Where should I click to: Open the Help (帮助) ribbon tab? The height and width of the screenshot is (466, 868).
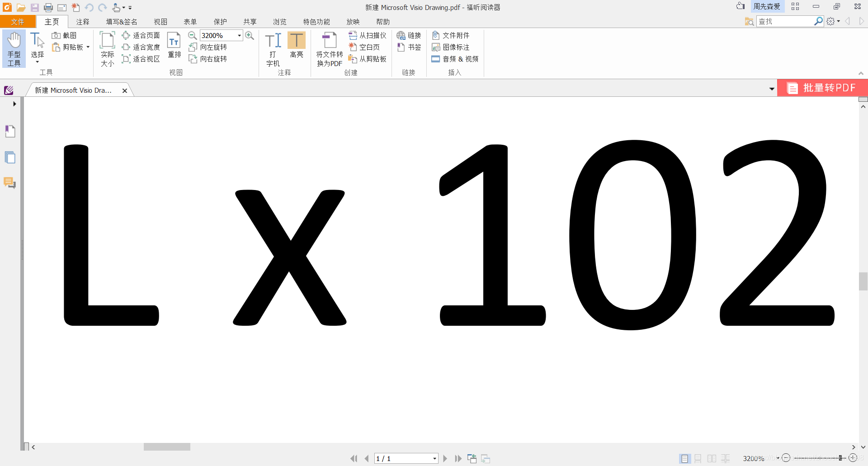coord(383,22)
